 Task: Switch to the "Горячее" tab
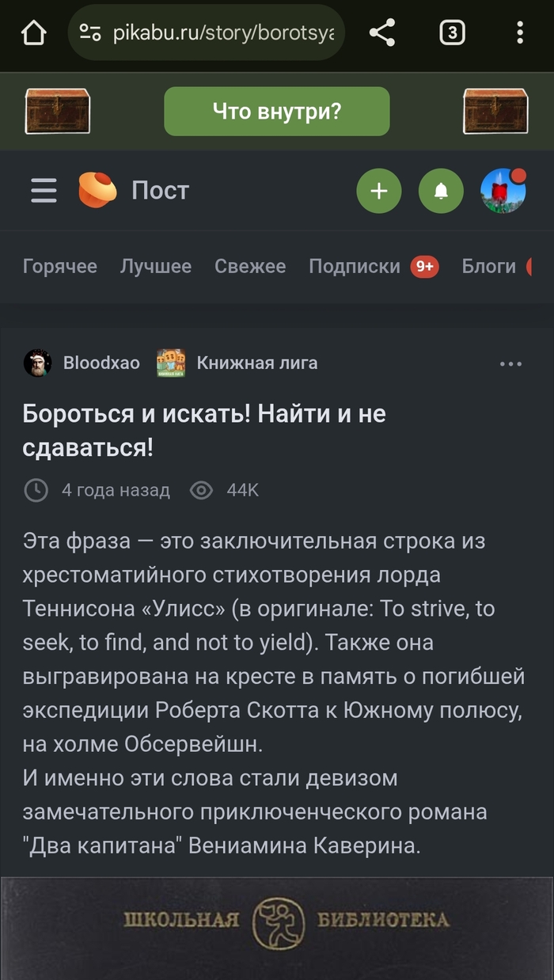coord(60,267)
